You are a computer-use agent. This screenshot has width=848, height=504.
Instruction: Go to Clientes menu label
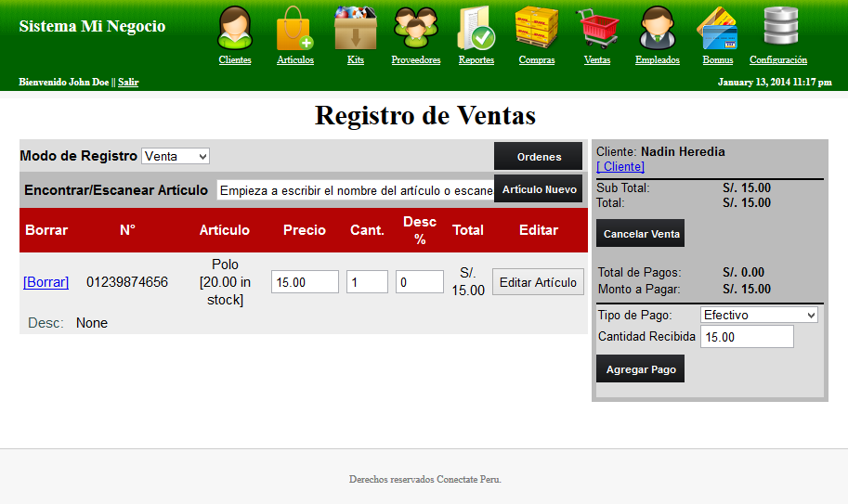pos(235,60)
